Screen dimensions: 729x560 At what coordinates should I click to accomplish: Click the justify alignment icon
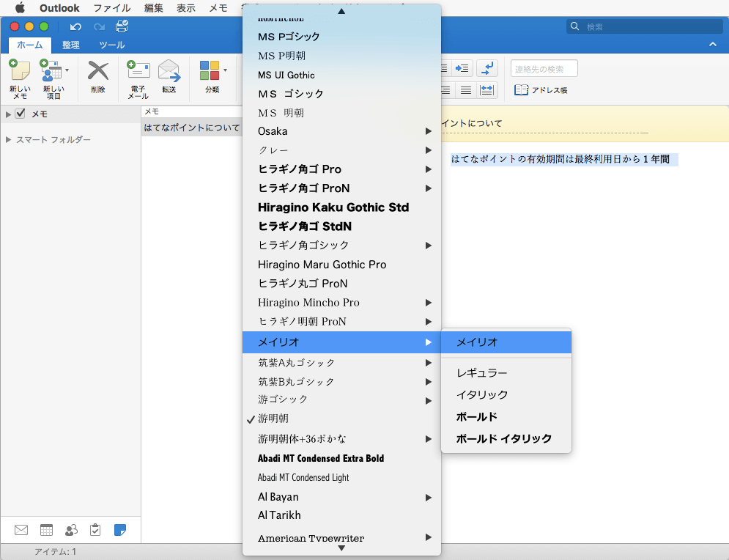click(x=466, y=89)
